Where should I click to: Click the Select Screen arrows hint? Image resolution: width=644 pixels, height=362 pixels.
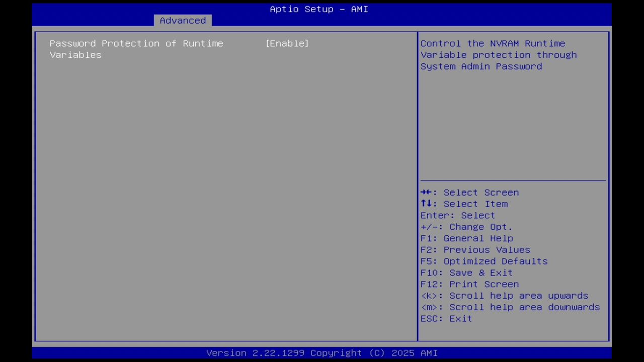(469, 192)
